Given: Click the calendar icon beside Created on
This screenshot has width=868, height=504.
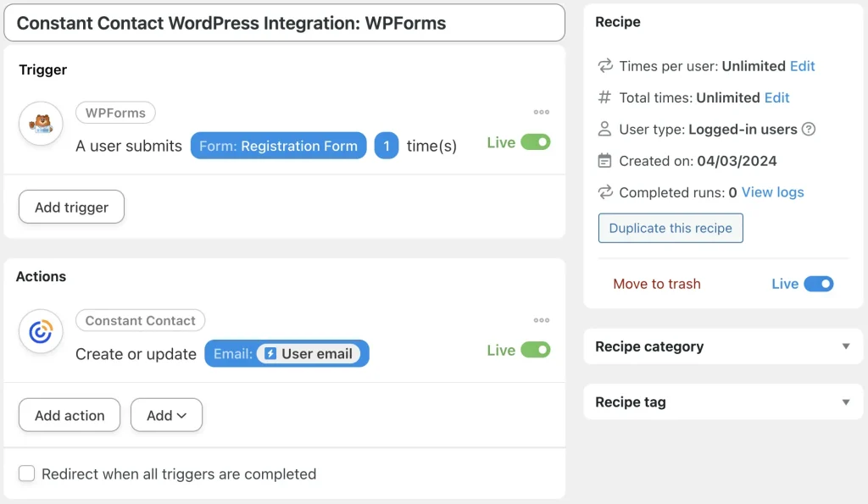Looking at the screenshot, I should [604, 160].
